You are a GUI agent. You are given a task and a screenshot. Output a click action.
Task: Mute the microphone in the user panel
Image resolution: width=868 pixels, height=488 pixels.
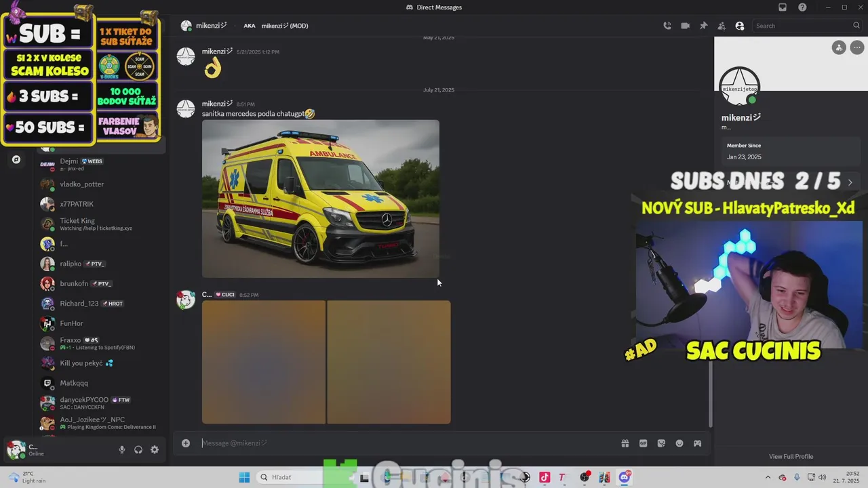point(122,449)
